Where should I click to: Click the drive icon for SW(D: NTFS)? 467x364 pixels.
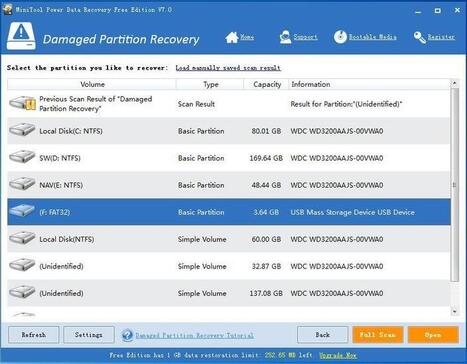(22, 157)
